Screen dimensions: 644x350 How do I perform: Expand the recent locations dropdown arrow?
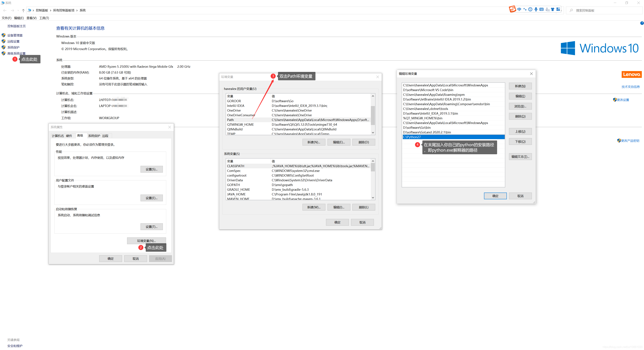tap(18, 11)
